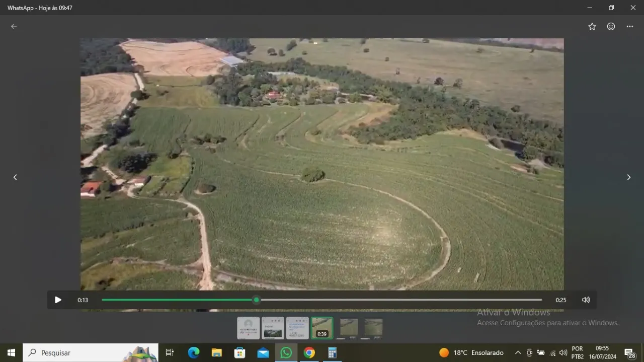Open WhatsApp from the taskbar
The width and height of the screenshot is (644, 362).
[x=286, y=353]
